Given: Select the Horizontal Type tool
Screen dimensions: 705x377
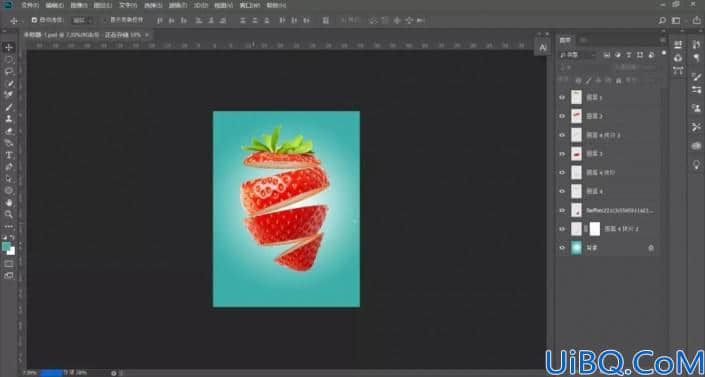Looking at the screenshot, I should (x=9, y=155).
